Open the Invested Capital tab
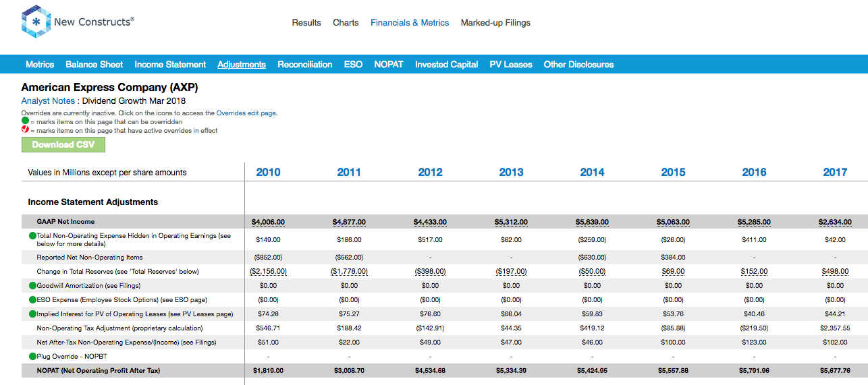The image size is (868, 385). tap(447, 65)
